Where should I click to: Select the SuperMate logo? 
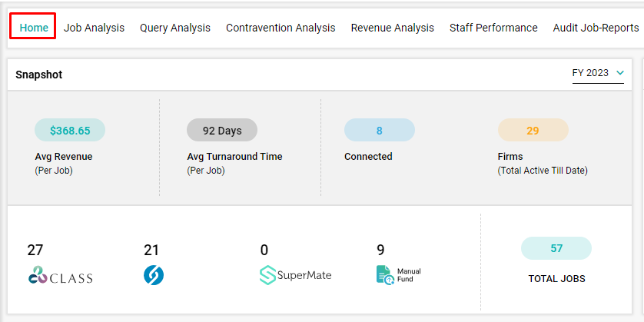(295, 275)
